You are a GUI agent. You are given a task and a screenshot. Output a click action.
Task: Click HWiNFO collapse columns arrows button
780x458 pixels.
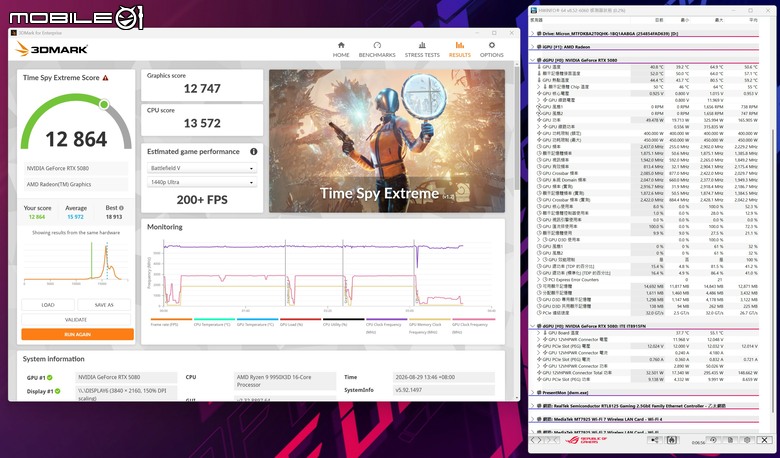click(551, 440)
